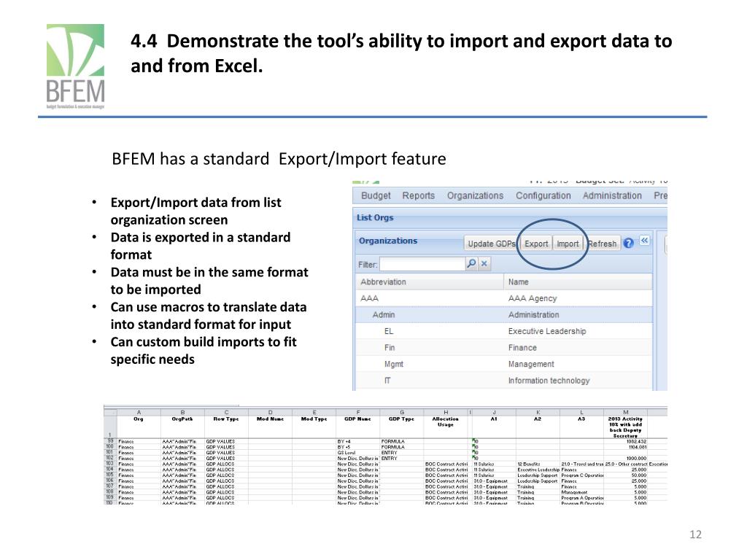Select the IT Information technology row
The height and width of the screenshot is (560, 747).
coord(503,381)
